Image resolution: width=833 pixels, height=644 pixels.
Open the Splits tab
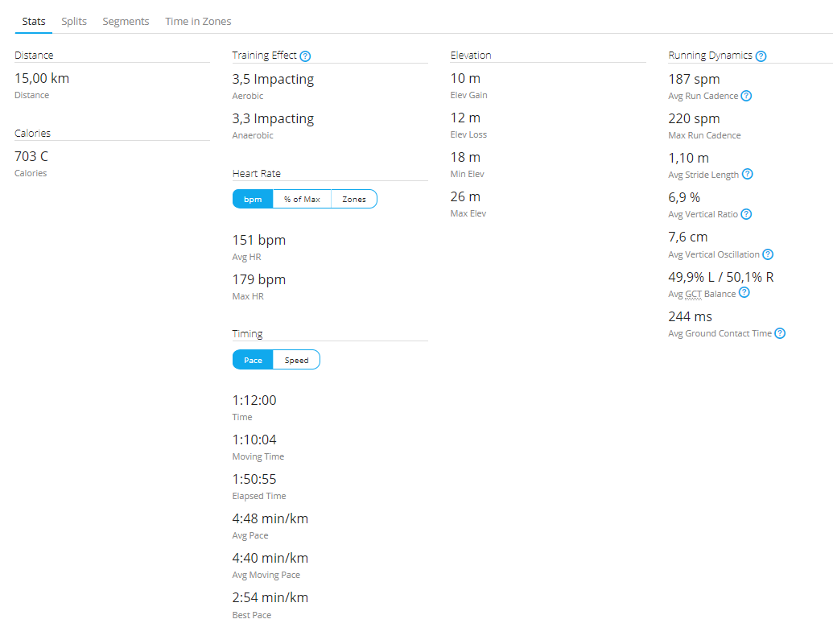point(74,22)
